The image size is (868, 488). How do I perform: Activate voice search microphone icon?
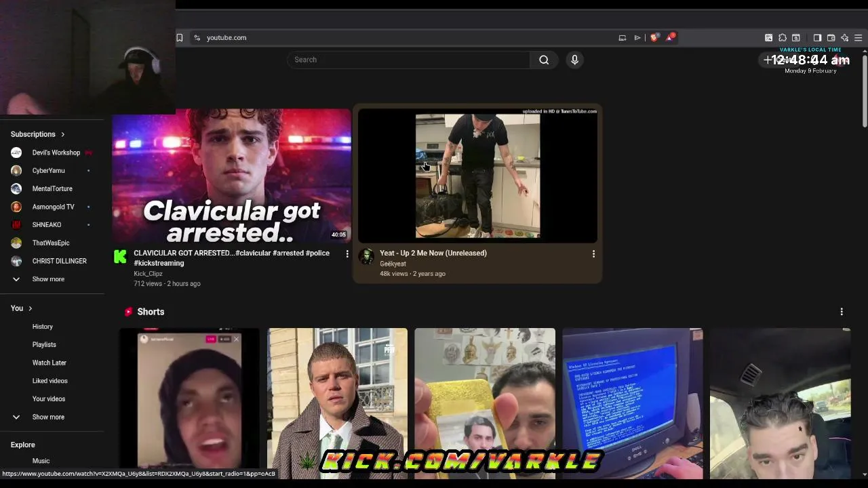tap(574, 60)
